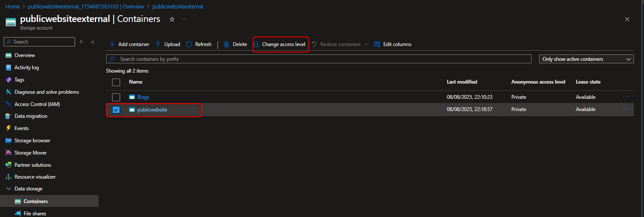Screen dimensions: 644x217
Task: Click the Diagnose and solve problems wrench icon
Action: tap(8, 92)
